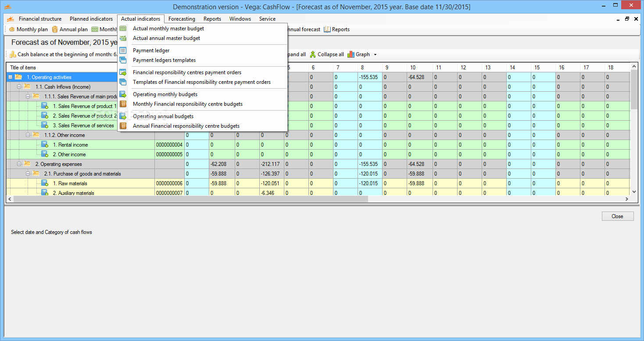Click the -212.117 cell in Operating expenses row
Image resolution: width=644 pixels, height=341 pixels.
[x=272, y=164]
